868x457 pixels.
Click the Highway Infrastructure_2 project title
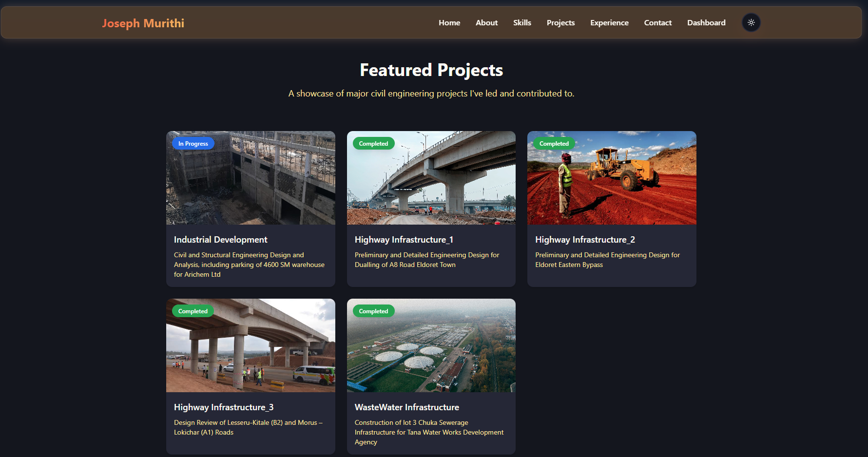(x=585, y=239)
